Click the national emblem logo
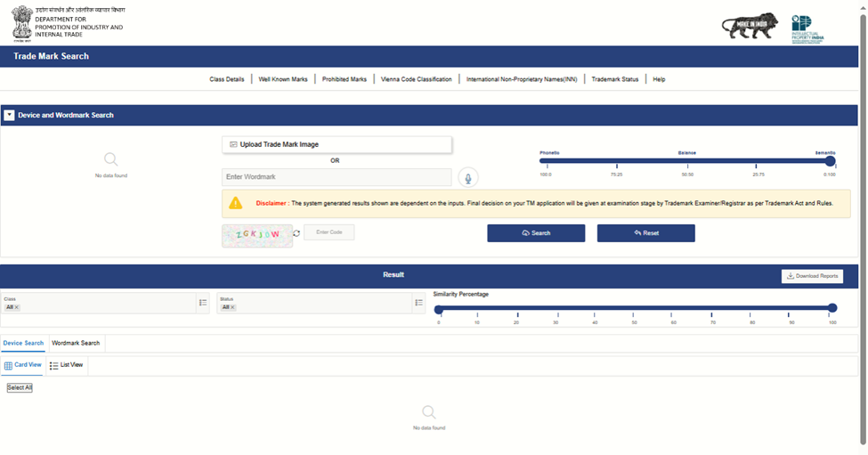The height and width of the screenshot is (455, 868). pos(22,24)
